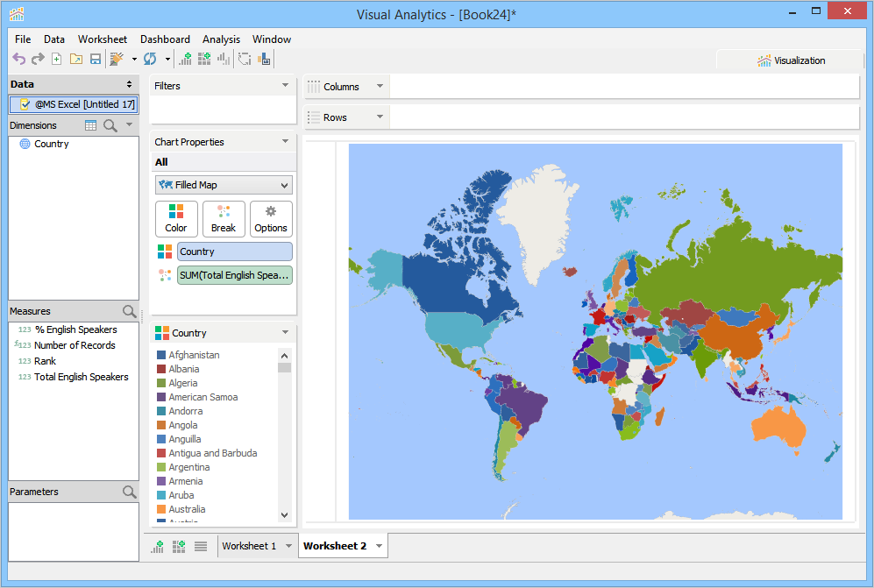
Task: Click the Algeria color swatch in legend
Action: click(x=161, y=383)
